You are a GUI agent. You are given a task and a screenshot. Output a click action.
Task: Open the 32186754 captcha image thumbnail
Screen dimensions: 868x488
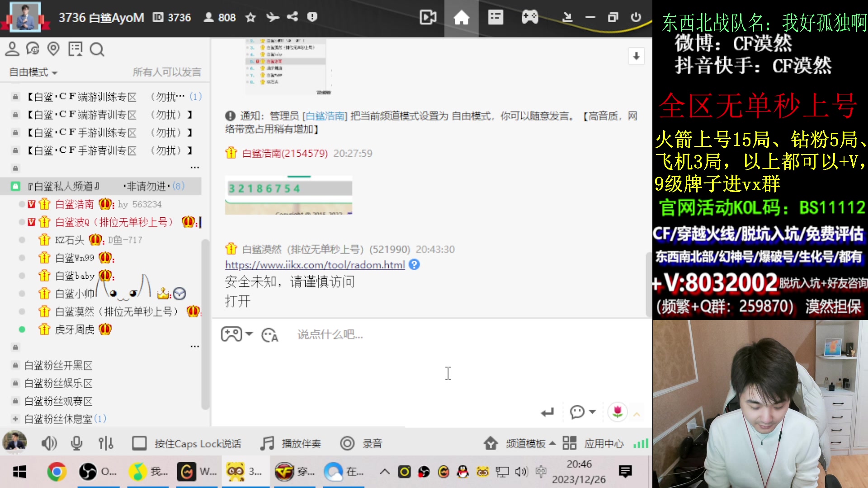pos(288,195)
